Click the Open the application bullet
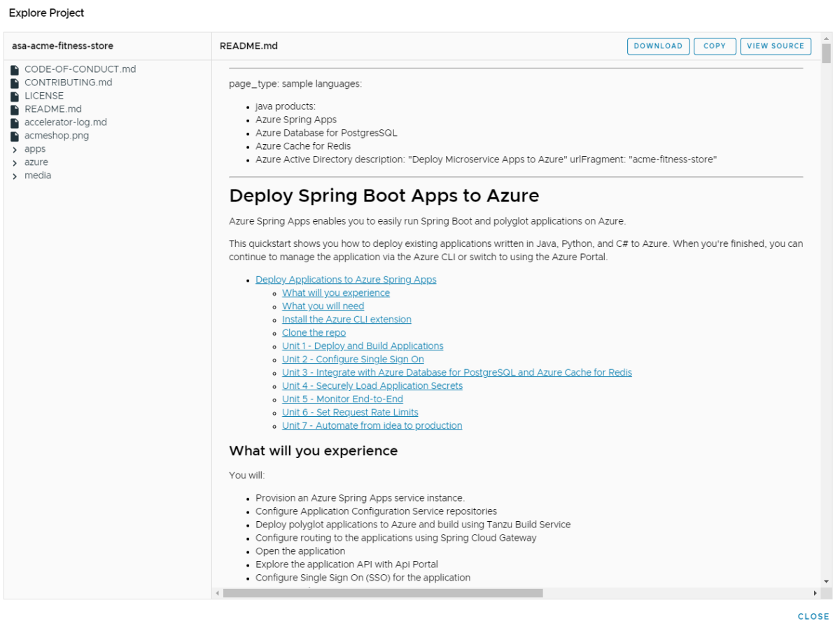 pyautogui.click(x=300, y=551)
